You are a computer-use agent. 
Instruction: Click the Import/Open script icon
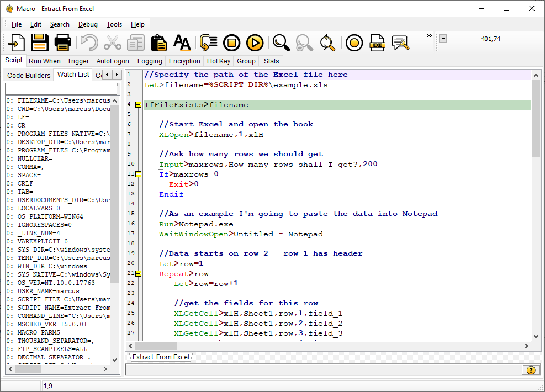tap(17, 43)
